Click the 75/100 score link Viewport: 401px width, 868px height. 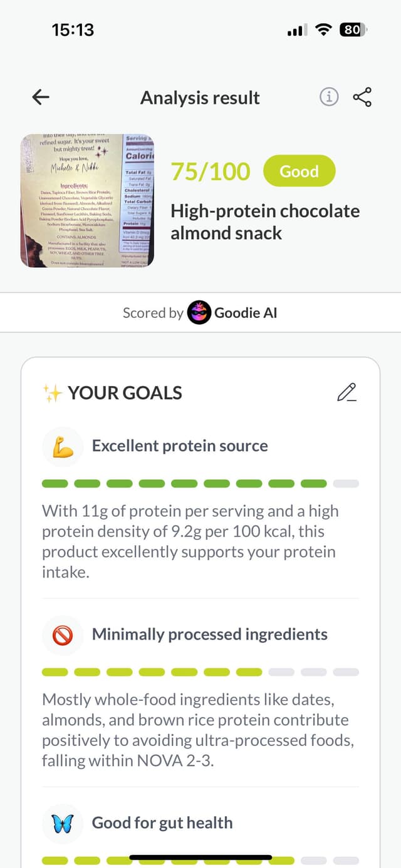(211, 170)
